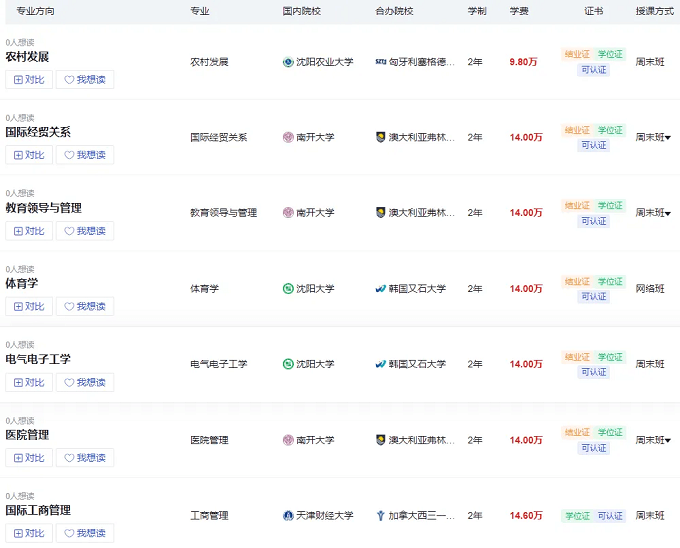
Task: Click 韩国又石大学 logo in 电气电子工学 row
Action: click(x=380, y=364)
